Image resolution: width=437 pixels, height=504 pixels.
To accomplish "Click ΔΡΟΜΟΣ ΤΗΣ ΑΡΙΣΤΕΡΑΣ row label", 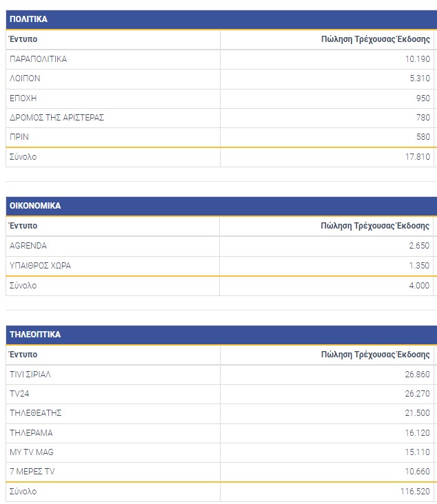I will tap(57, 118).
